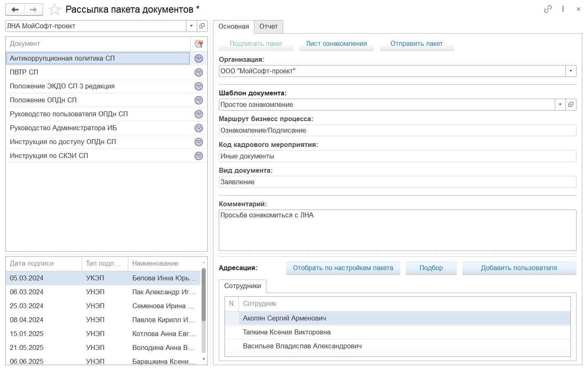This screenshot has height=370, width=588.
Task: Click the Комментарий text area
Action: (x=397, y=230)
